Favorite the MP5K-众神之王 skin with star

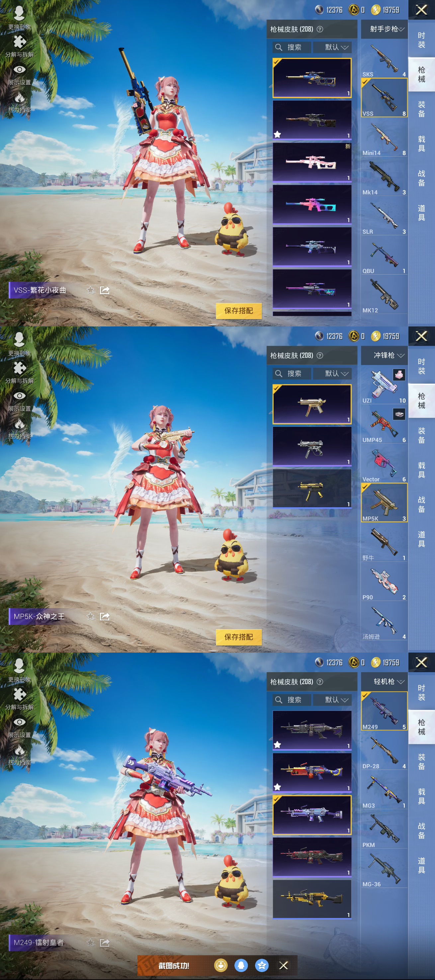click(x=90, y=616)
